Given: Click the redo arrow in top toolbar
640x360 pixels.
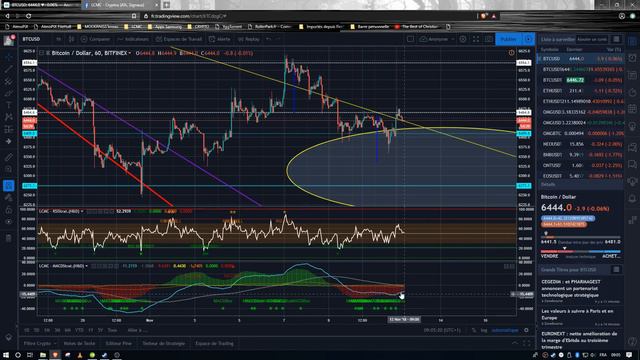Looking at the screenshot, I should (279, 39).
